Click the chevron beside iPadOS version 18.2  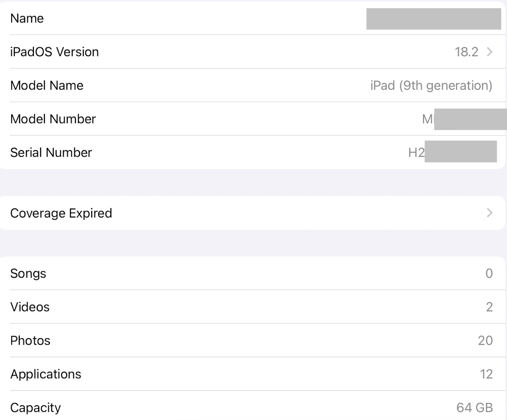click(x=489, y=52)
